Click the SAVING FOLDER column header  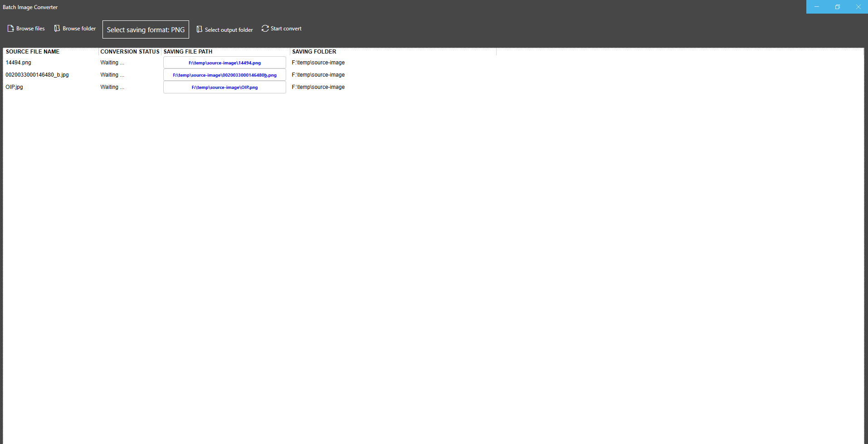(x=314, y=51)
